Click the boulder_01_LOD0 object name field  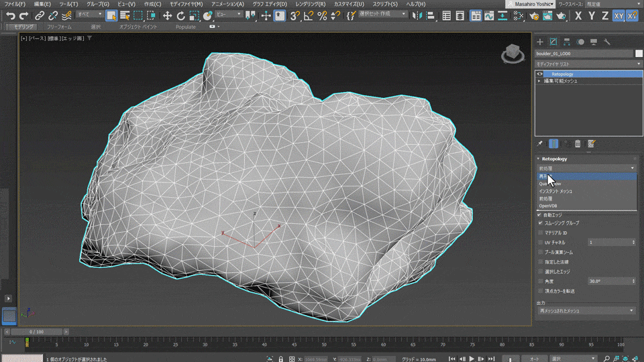[x=582, y=53]
